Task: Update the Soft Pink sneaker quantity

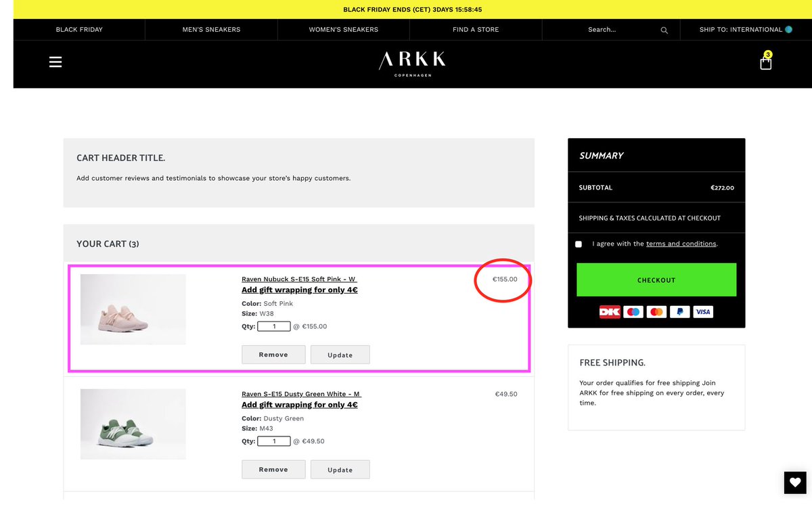Action: [x=340, y=355]
